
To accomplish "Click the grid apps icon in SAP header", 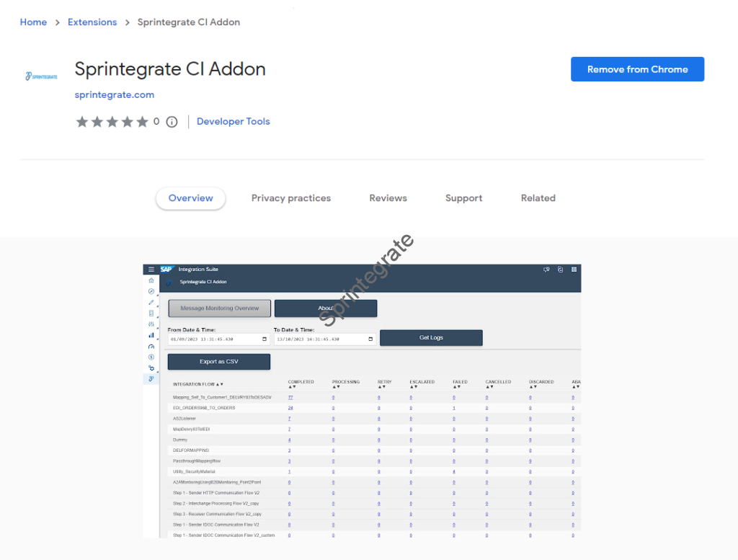I will pyautogui.click(x=574, y=270).
